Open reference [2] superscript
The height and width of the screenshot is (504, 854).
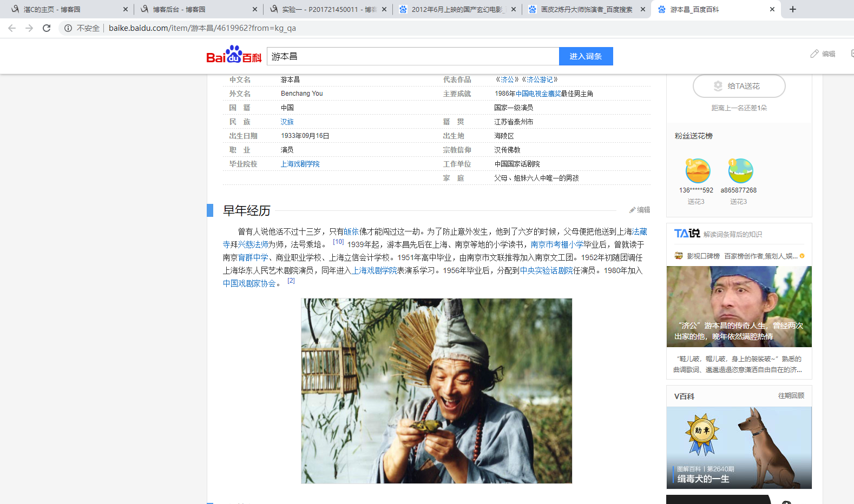coord(291,281)
